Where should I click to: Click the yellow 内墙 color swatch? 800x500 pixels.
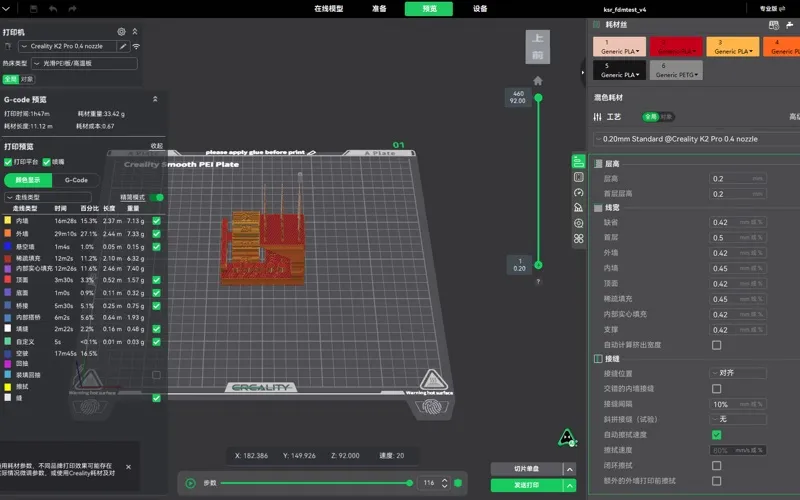[8, 220]
